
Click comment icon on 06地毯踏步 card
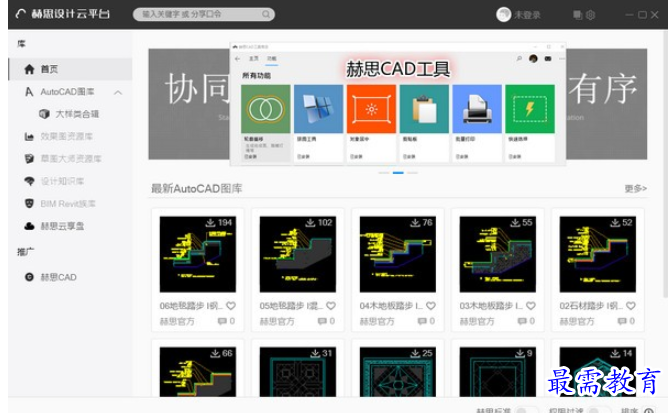pos(222,321)
